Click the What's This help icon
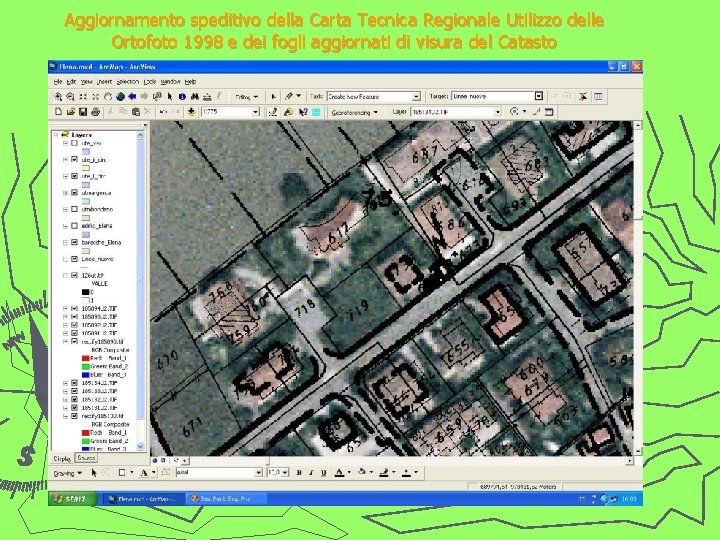 [x=303, y=112]
